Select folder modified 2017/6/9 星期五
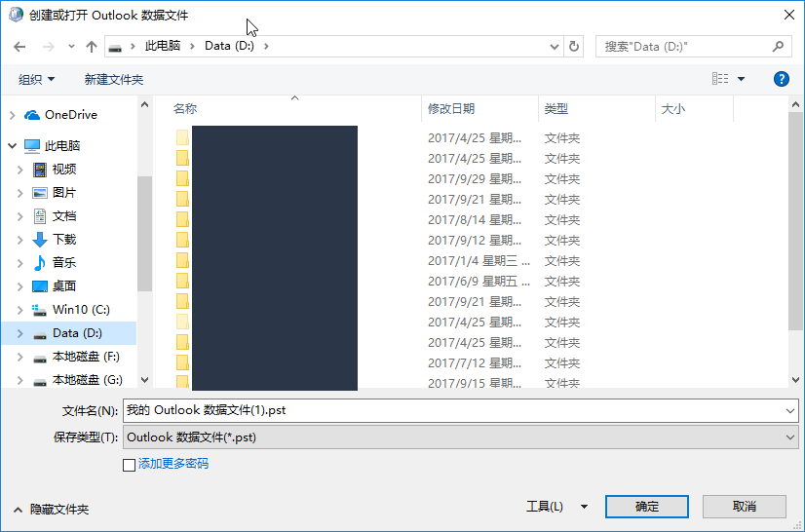Screen dimensions: 805x532 point(378,282)
